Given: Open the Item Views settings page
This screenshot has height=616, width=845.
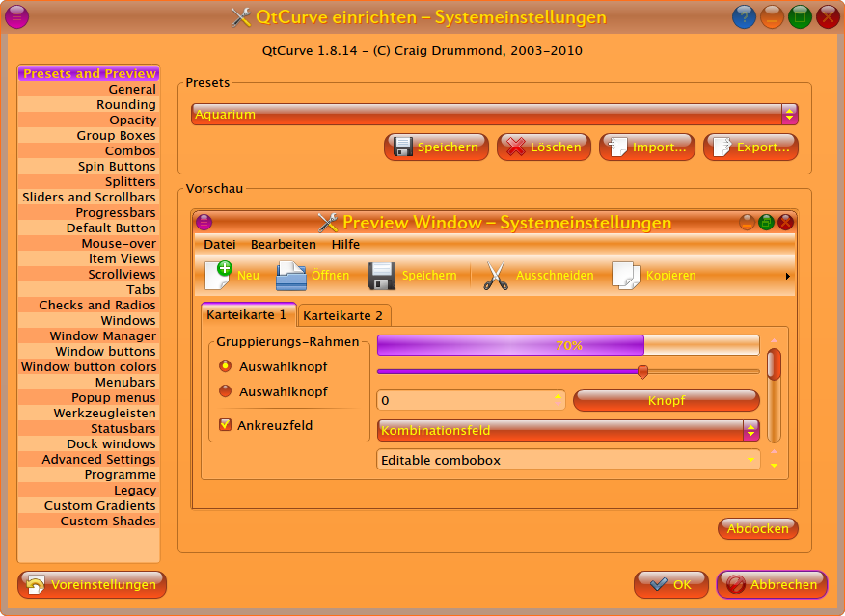Looking at the screenshot, I should pos(89,258).
